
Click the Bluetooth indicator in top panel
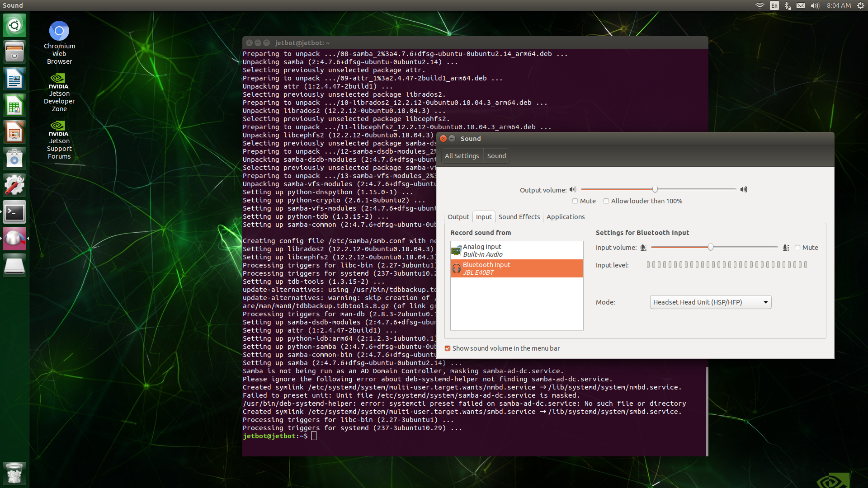(x=788, y=5)
